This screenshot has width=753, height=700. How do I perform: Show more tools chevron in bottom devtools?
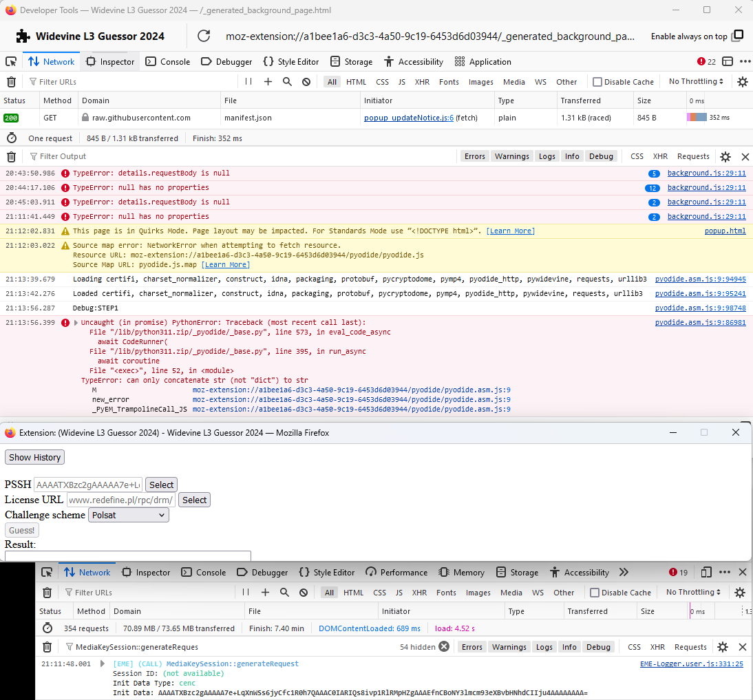624,572
